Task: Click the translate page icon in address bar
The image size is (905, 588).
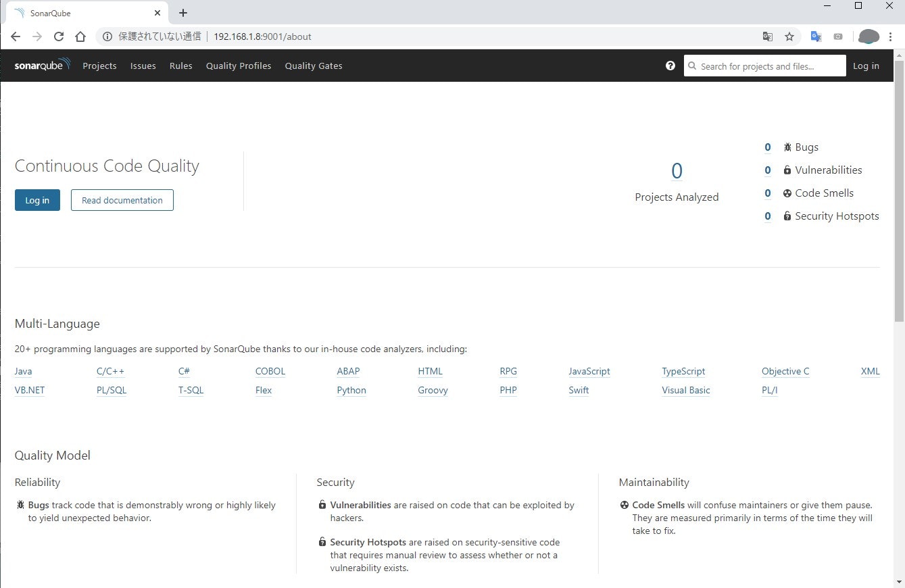Action: click(x=768, y=36)
